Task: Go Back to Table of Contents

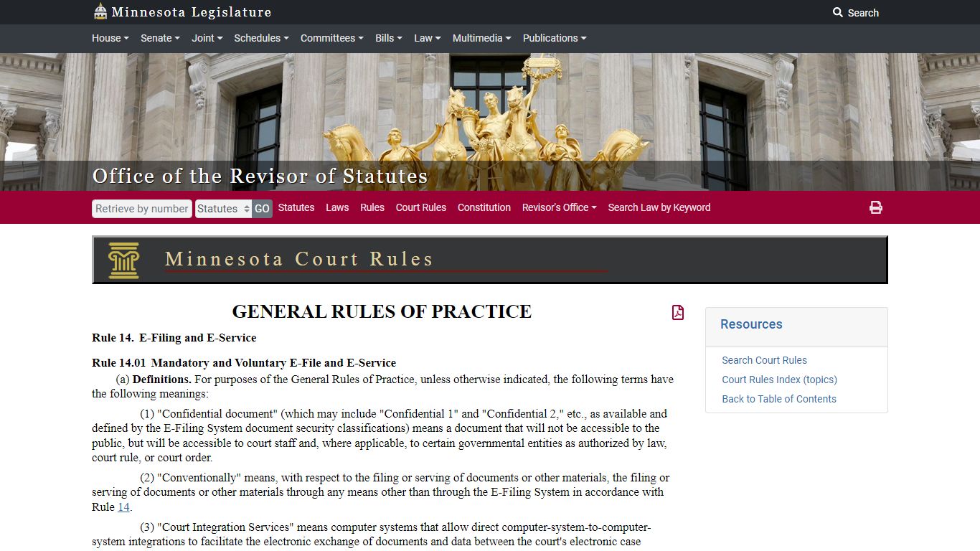Action: coord(779,399)
